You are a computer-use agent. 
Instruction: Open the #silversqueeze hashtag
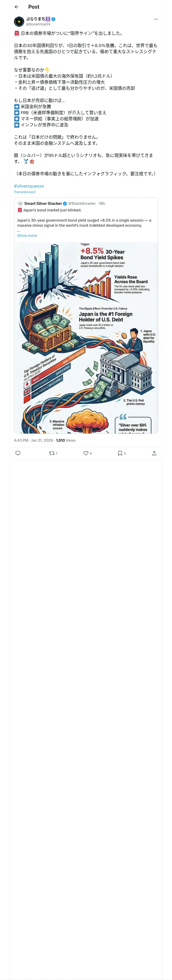[29, 186]
